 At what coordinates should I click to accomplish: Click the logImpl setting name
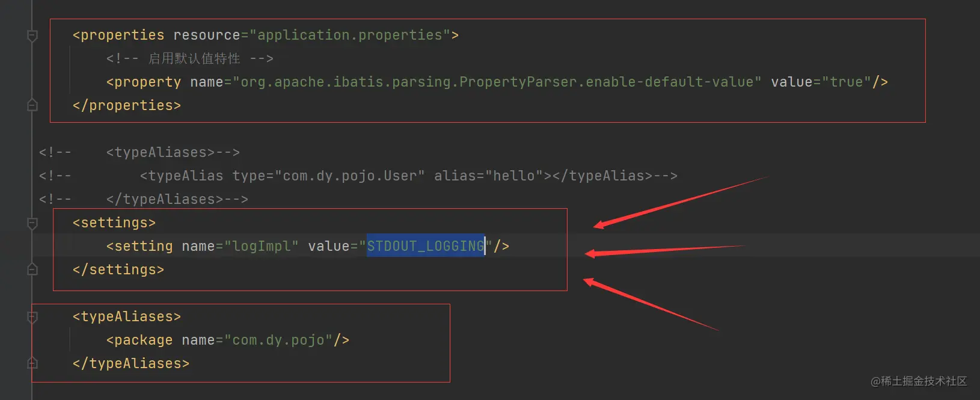(262, 246)
